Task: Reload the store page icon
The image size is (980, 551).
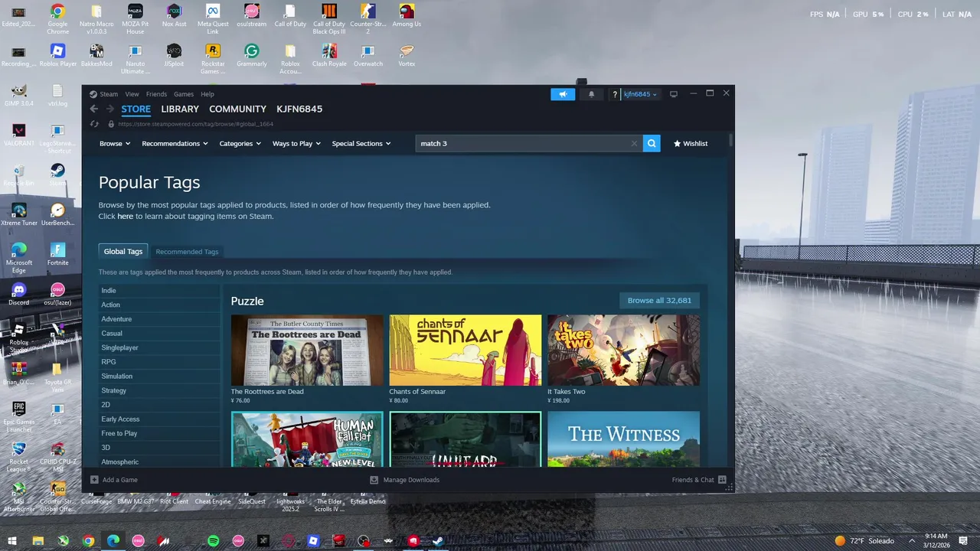Action: pos(94,124)
